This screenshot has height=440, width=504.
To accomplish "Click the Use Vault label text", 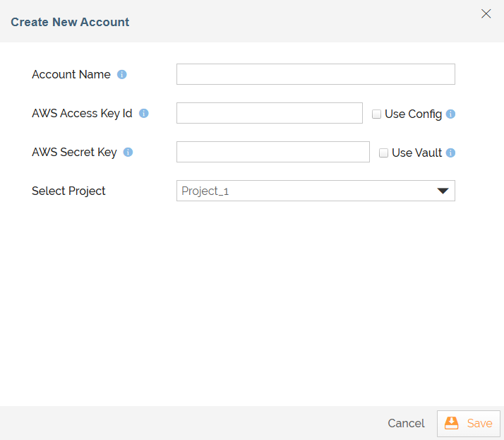I will [x=417, y=153].
